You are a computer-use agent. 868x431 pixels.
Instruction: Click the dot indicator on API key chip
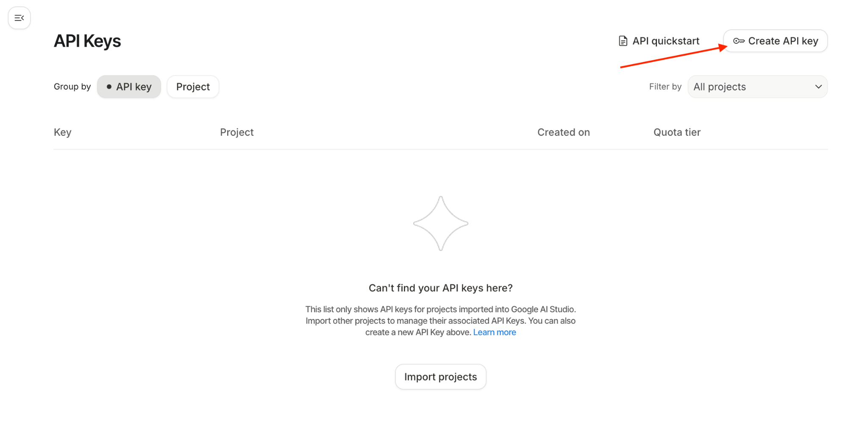109,87
